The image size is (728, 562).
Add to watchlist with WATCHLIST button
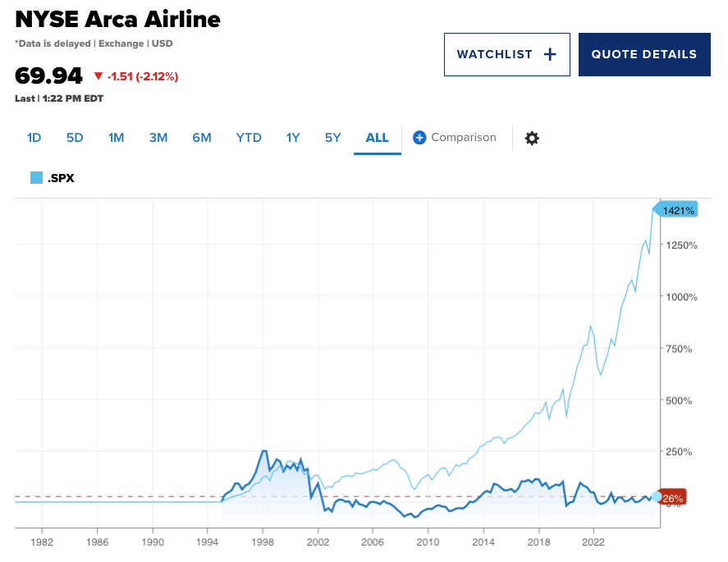pos(507,54)
